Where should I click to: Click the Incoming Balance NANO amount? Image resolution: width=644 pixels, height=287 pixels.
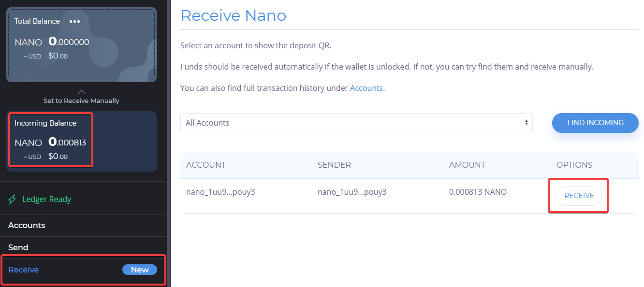[67, 143]
